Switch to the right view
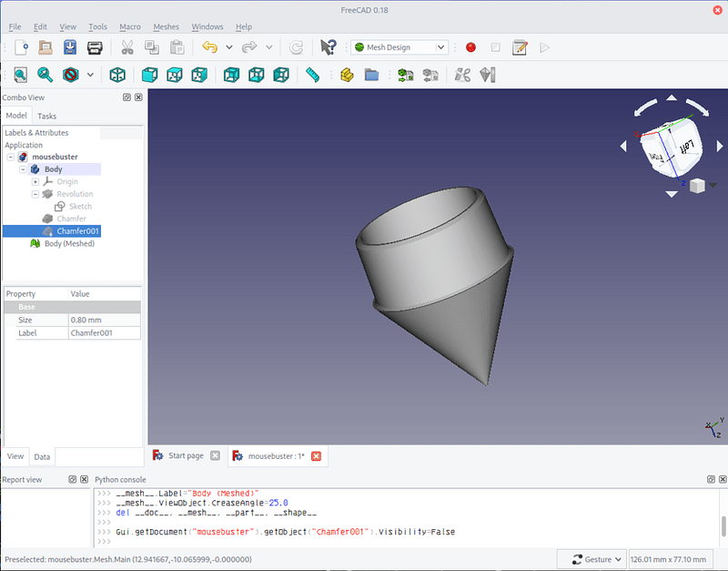728x571 pixels. (199, 75)
